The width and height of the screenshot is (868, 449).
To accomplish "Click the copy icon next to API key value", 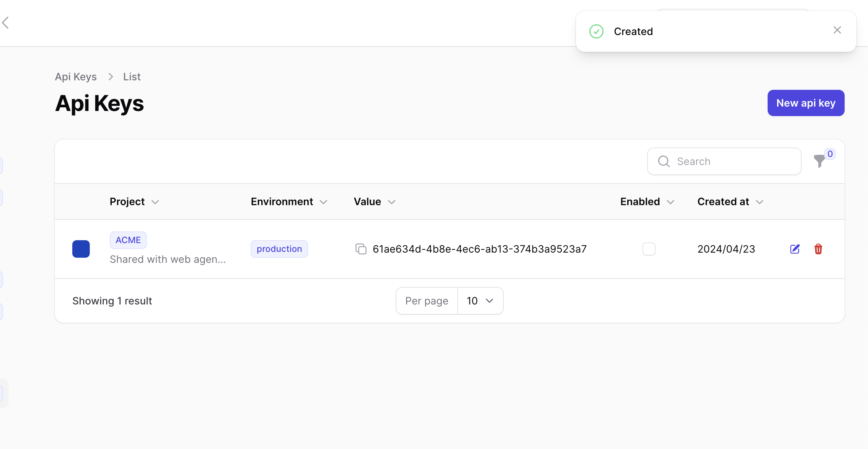I will point(360,249).
